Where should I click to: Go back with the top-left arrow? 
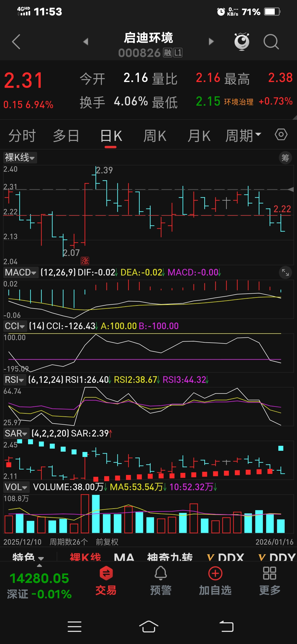click(16, 42)
